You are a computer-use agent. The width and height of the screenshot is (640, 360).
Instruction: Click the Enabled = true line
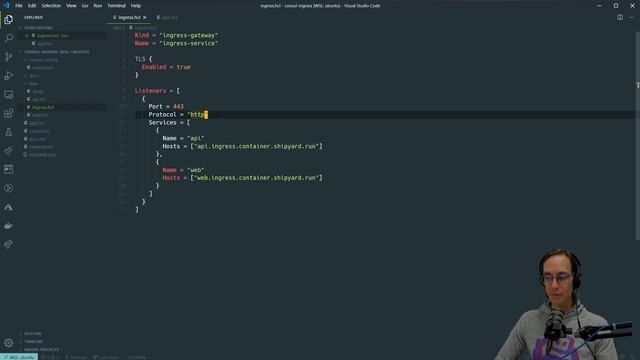[x=166, y=67]
